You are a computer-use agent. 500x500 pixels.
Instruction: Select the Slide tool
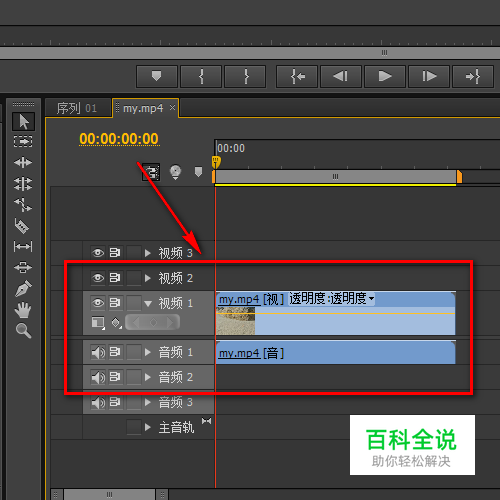pos(23,267)
